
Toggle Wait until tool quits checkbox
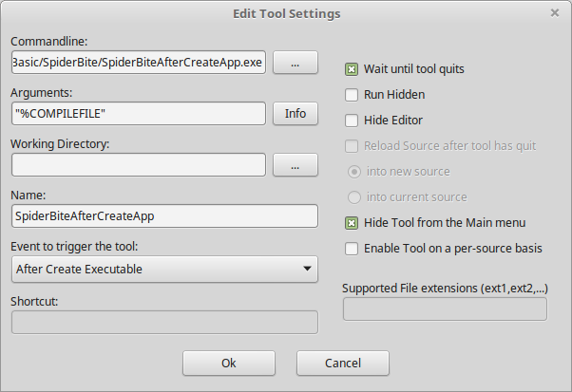[x=352, y=69]
